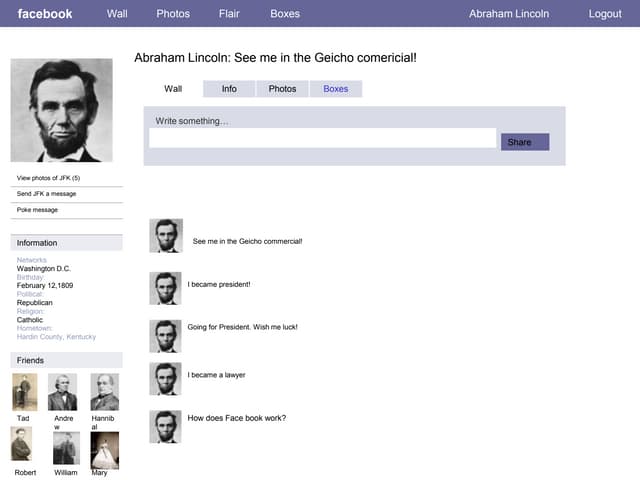Open View photos of JFK link
640x480 pixels.
pyautogui.click(x=48, y=178)
